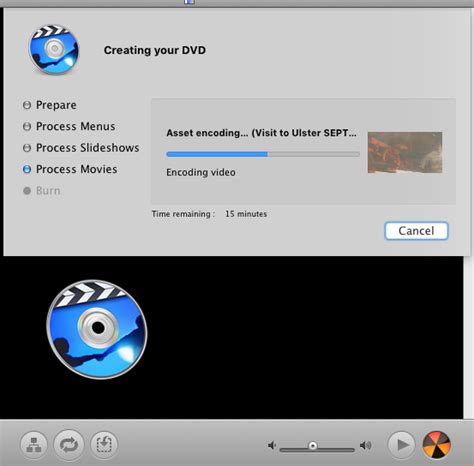Click the Process Menus status indicator
This screenshot has height=466, width=474.
[x=27, y=127]
